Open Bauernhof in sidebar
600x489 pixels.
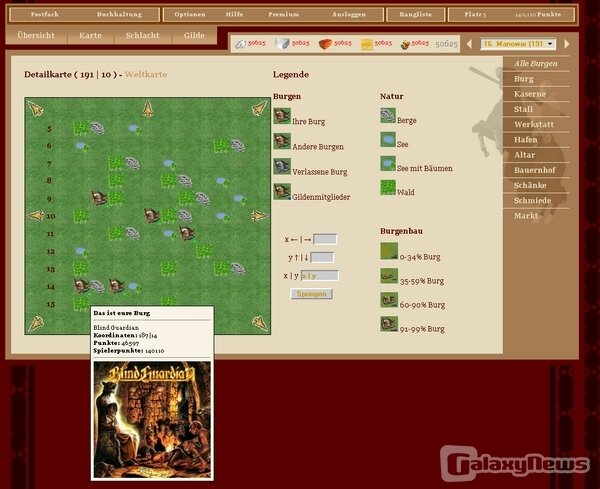click(x=536, y=170)
